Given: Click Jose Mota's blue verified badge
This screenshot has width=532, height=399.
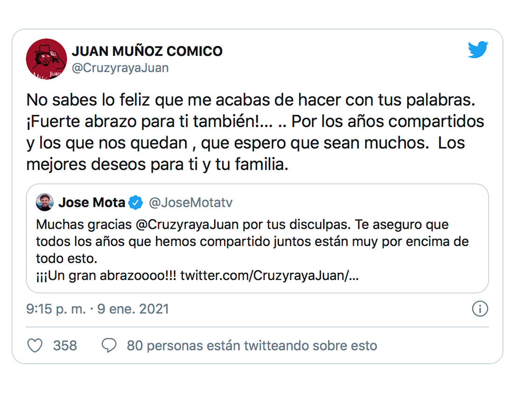Looking at the screenshot, I should coord(136,203).
